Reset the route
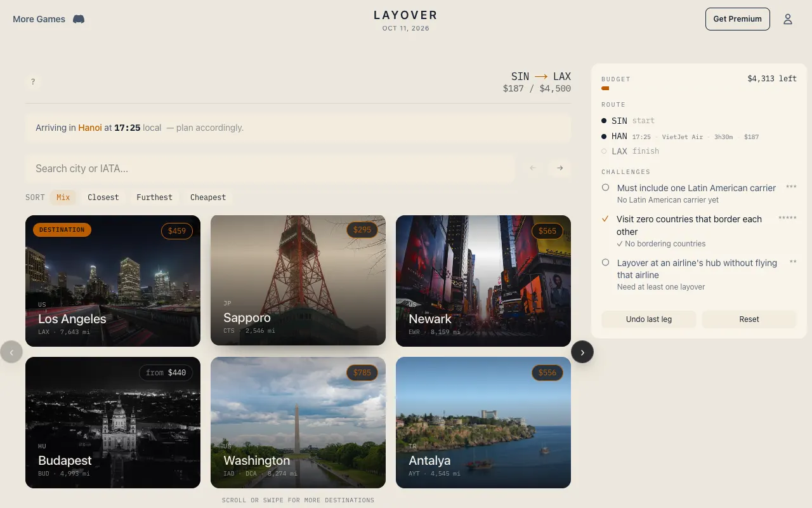Screen dimensions: 812x508 [749, 319]
